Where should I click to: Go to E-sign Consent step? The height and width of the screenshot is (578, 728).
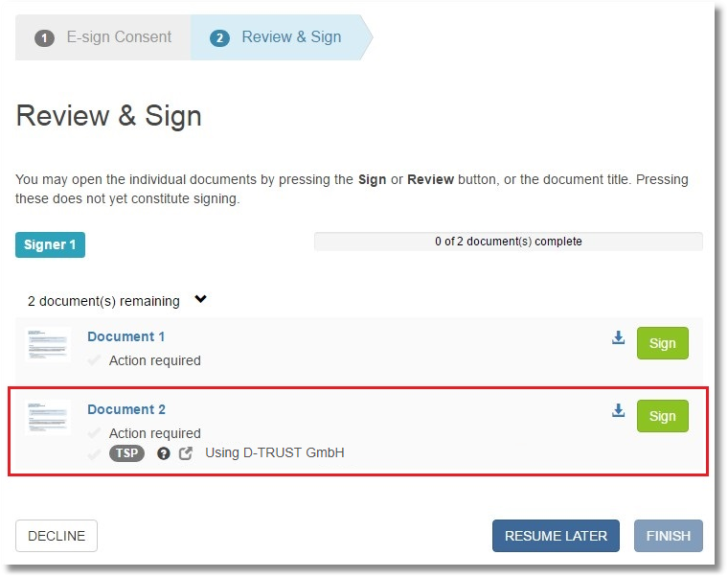tap(103, 37)
